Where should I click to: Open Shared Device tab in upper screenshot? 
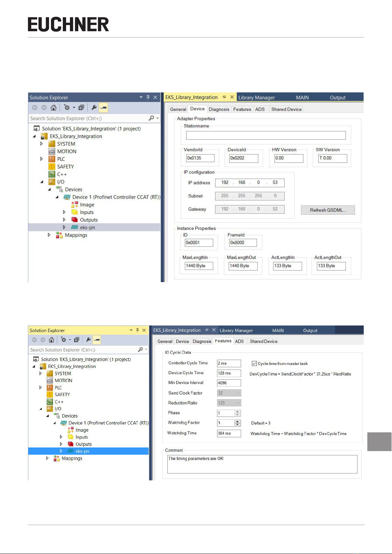tap(286, 109)
